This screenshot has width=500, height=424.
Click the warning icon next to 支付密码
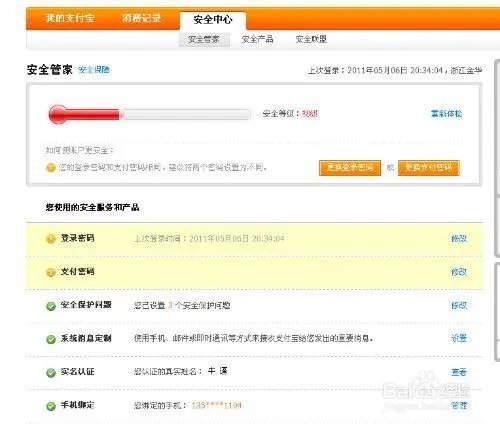click(51, 272)
